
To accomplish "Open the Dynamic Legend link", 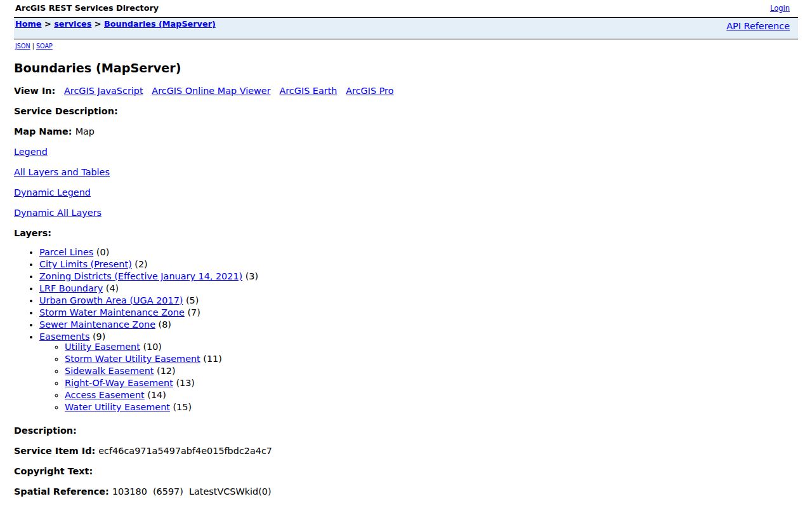I will pos(52,192).
